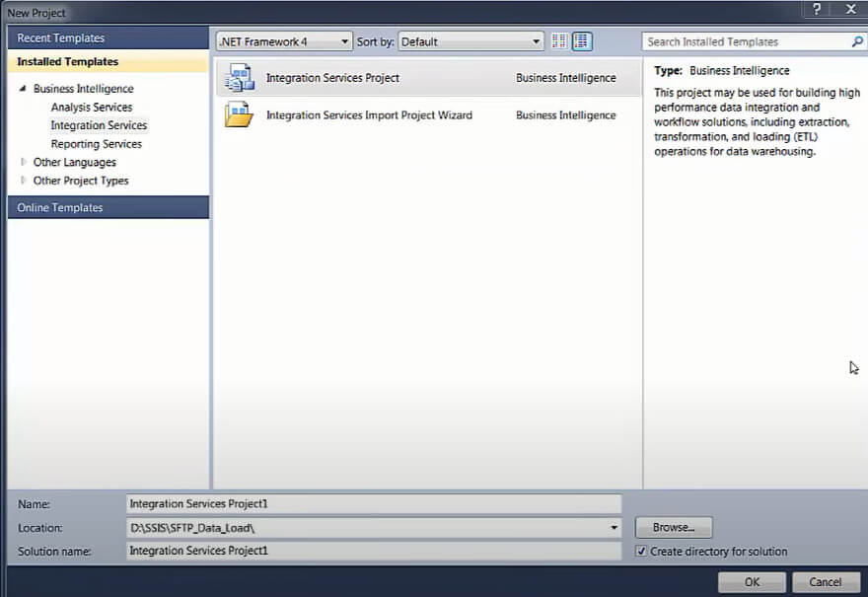
Task: Select Integration Services in the tree
Action: coord(99,125)
